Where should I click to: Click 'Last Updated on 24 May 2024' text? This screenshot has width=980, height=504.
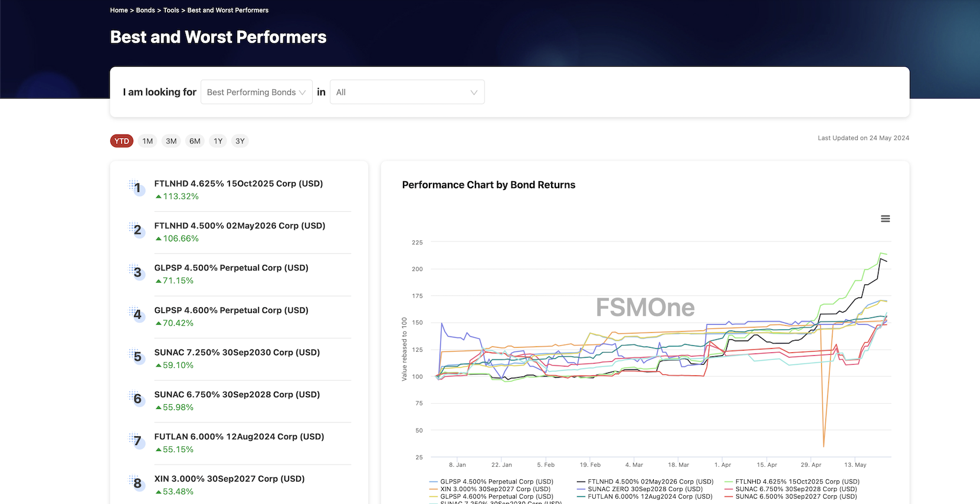click(x=863, y=138)
